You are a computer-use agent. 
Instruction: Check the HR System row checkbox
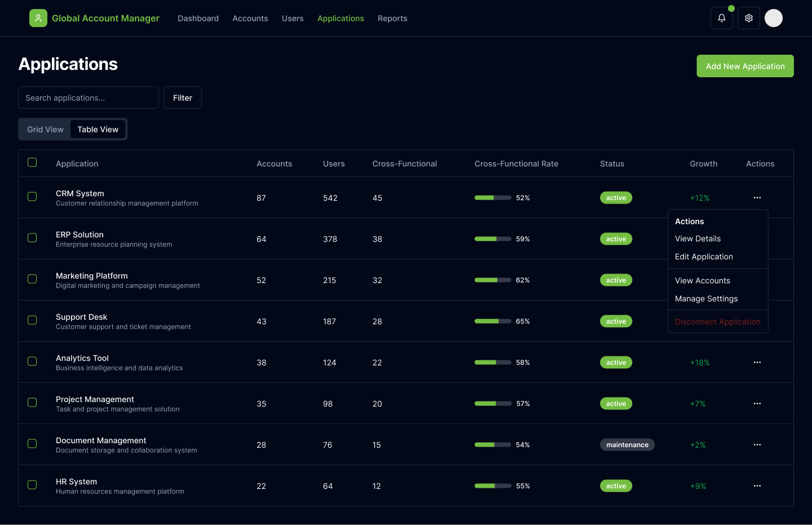(32, 485)
